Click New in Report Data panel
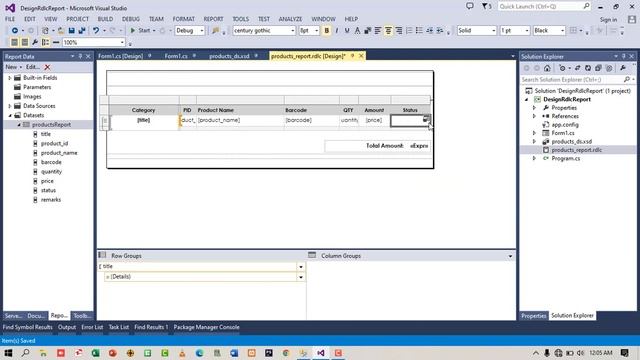Screen dimensions: 640x360 coord(11,67)
